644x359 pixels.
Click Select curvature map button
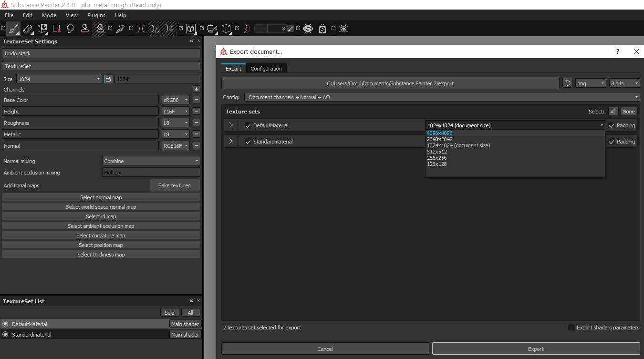click(x=101, y=236)
